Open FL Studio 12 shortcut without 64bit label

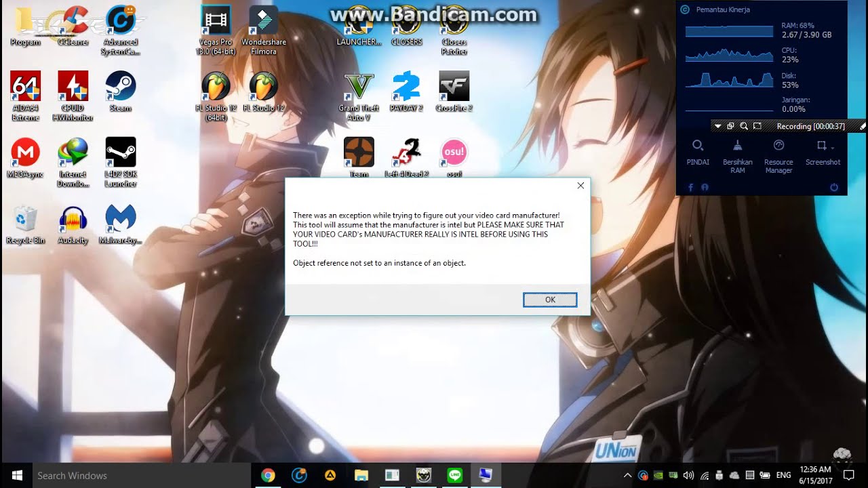tap(264, 92)
